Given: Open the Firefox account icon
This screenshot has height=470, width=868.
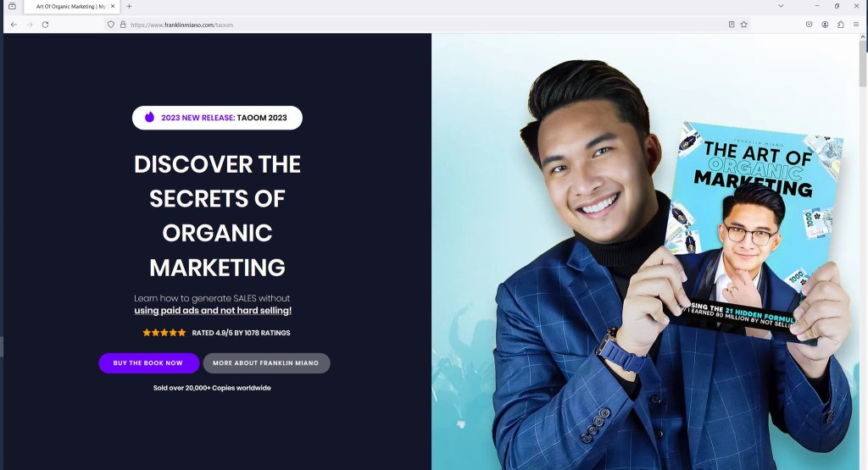Looking at the screenshot, I should click(x=825, y=25).
